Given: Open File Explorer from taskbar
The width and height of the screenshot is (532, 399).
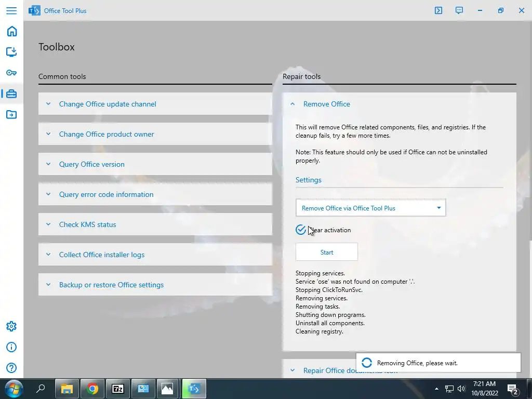Looking at the screenshot, I should tap(67, 389).
